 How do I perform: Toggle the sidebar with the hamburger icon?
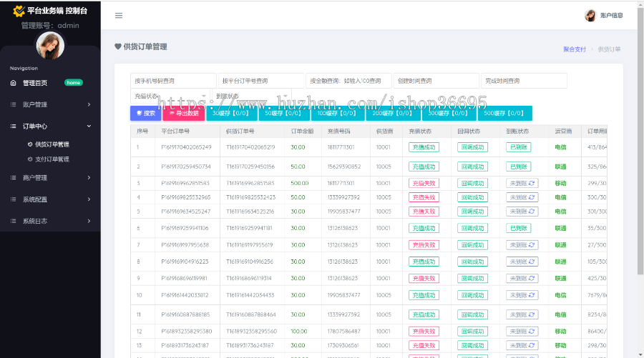click(119, 16)
